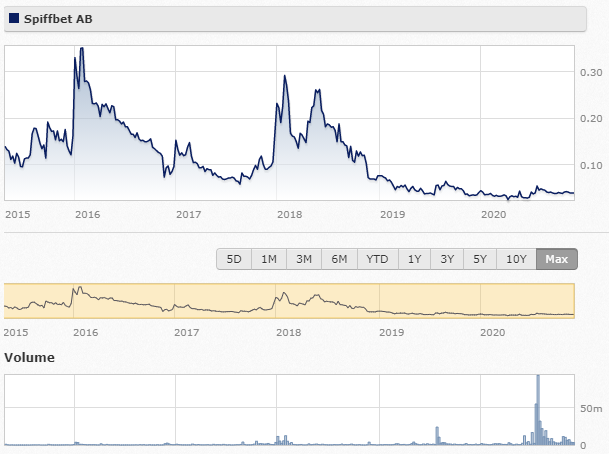
Task: Choose the 5Y range button
Action: tap(480, 259)
